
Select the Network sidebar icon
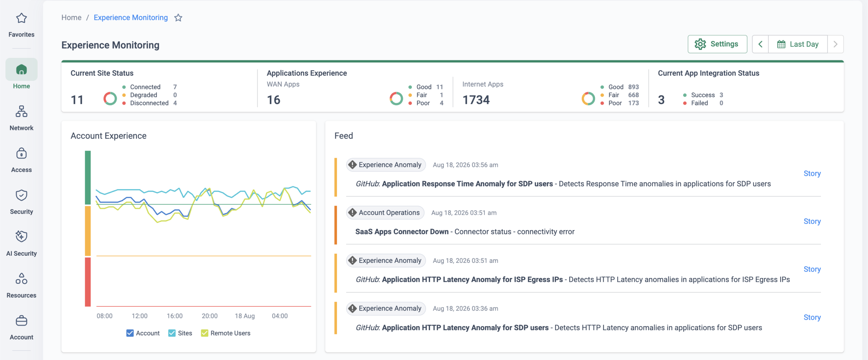21,111
